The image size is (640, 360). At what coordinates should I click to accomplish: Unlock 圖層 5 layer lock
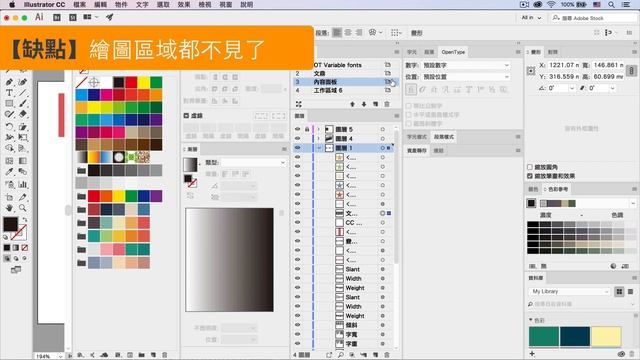click(x=307, y=129)
